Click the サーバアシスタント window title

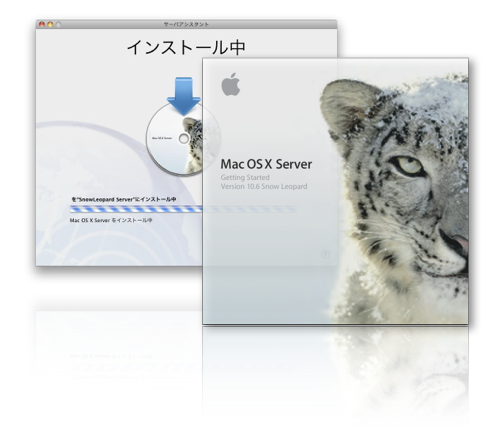click(186, 24)
